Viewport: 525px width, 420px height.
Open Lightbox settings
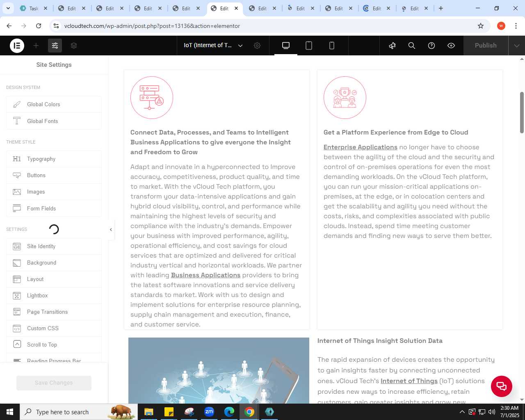pos(54,296)
